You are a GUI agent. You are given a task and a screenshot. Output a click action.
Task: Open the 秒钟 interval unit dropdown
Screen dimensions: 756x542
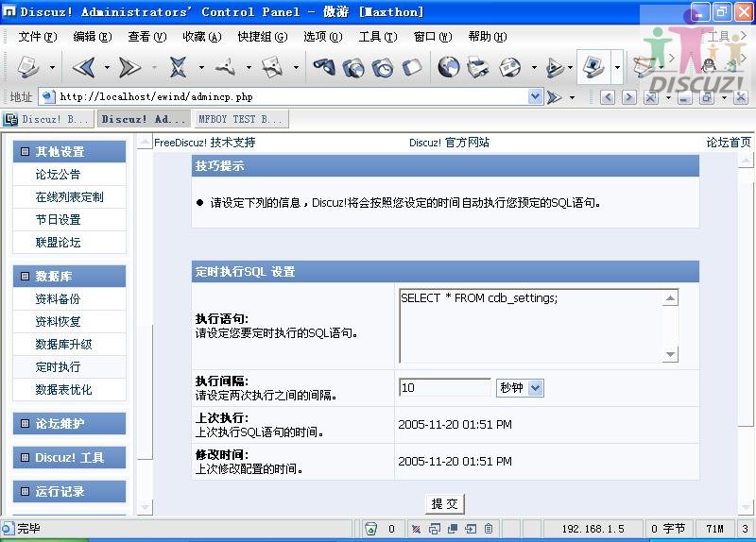tap(536, 388)
